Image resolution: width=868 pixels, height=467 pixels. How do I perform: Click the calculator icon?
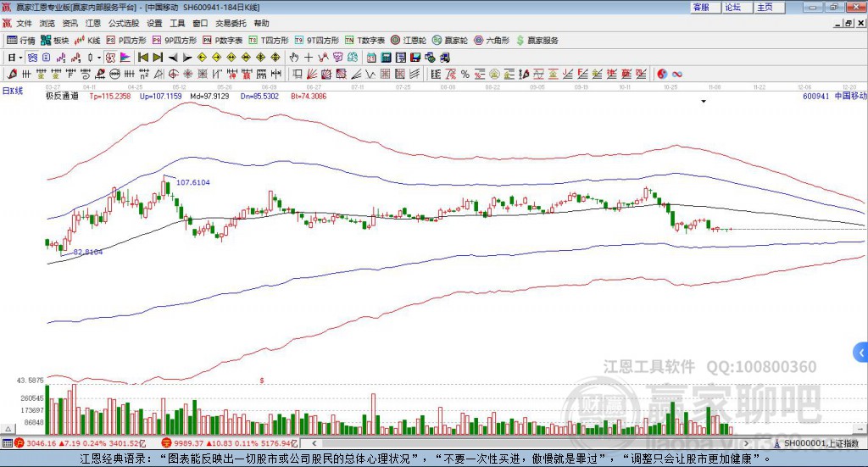click(386, 58)
